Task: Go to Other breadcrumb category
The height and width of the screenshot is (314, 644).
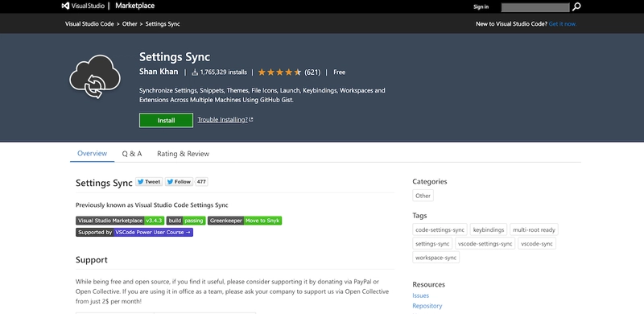Action: (x=130, y=24)
